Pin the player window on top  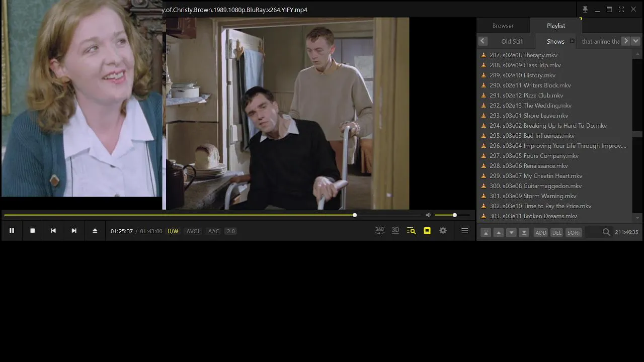[585, 10]
